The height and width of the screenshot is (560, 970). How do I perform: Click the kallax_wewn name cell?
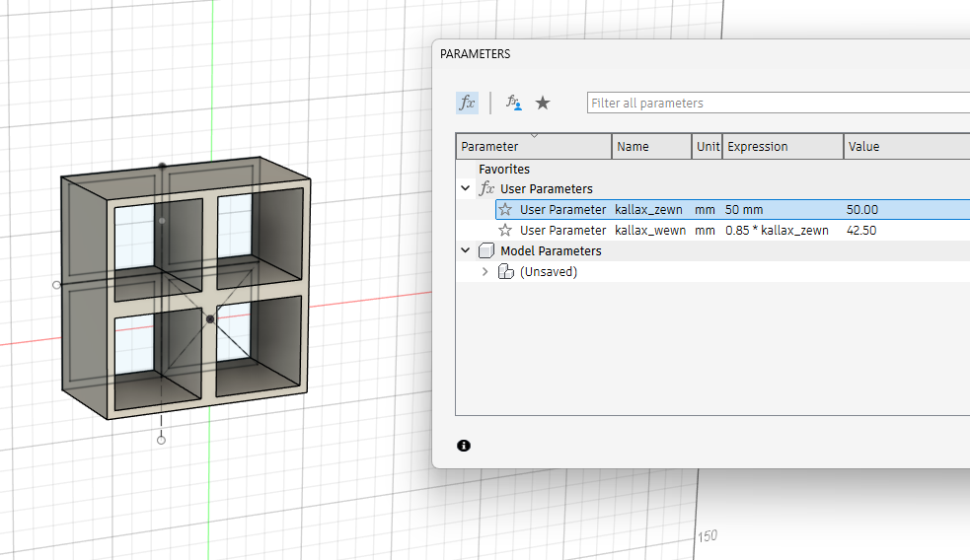tap(649, 230)
